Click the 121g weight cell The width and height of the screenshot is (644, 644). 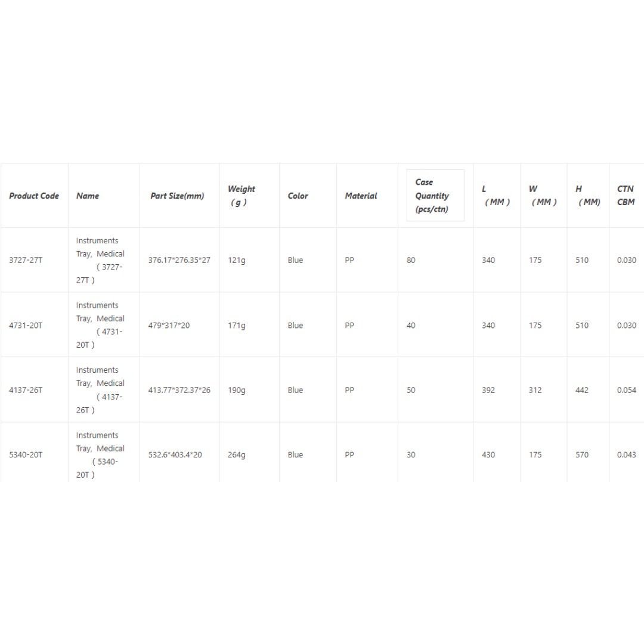click(x=236, y=260)
